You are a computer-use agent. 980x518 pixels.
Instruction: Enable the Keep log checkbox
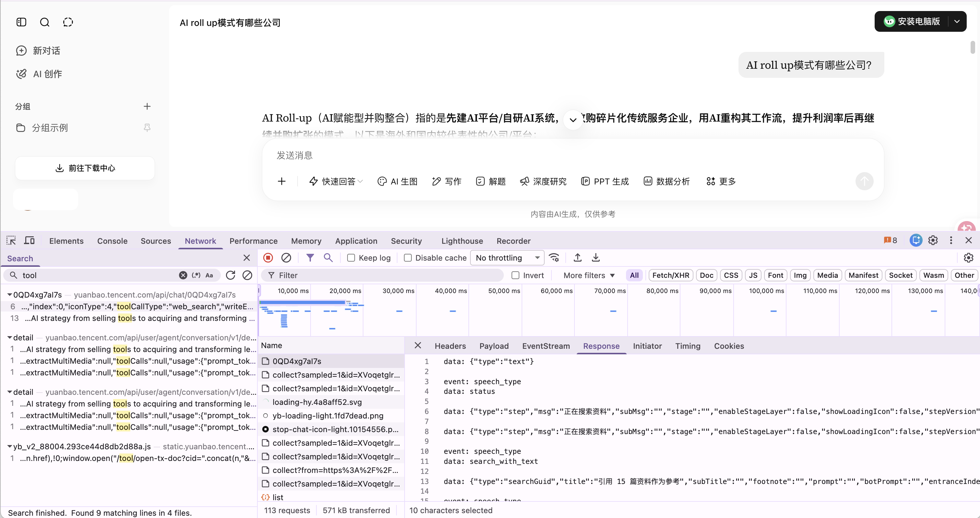click(351, 258)
